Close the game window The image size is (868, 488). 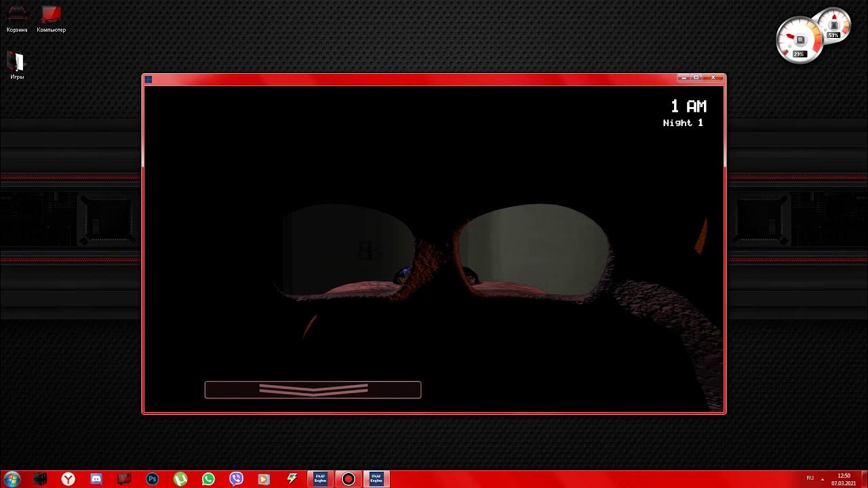[713, 78]
